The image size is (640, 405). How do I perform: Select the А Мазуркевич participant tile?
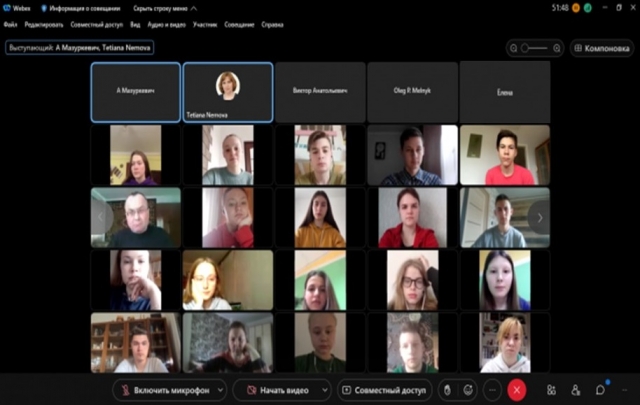coord(136,92)
